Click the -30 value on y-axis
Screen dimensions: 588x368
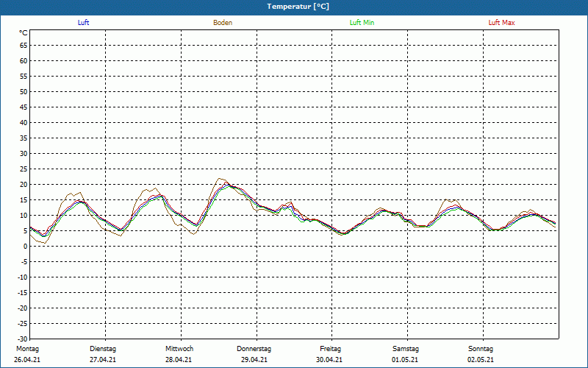[x=22, y=339]
